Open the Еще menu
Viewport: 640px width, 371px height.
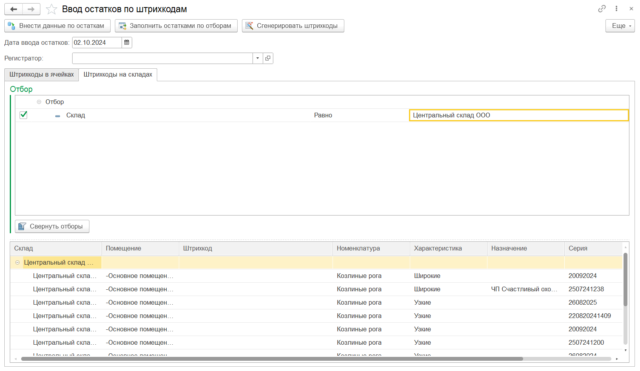[620, 26]
